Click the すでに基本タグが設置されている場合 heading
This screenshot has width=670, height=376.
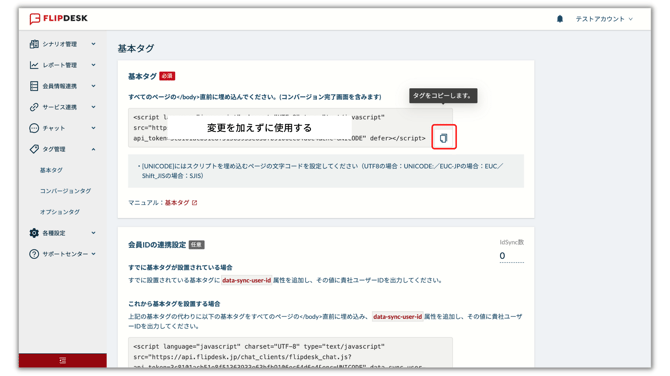pyautogui.click(x=180, y=267)
